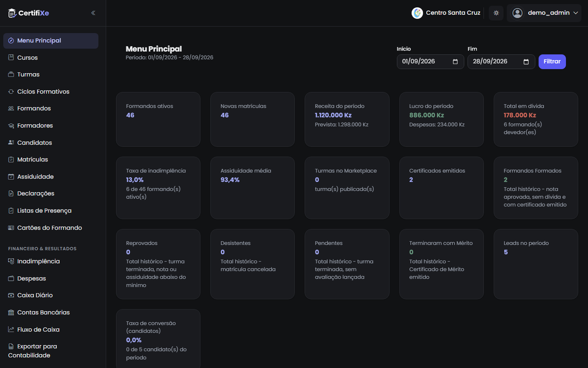
Task: Click the Filtrar button
Action: click(x=552, y=62)
